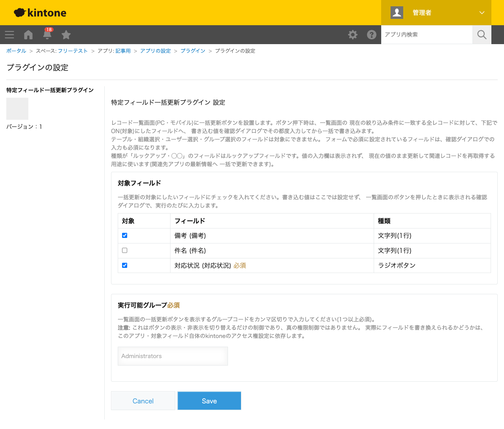Open notifications bell with 18 badge
The width and height of the screenshot is (504, 429).
tap(47, 34)
